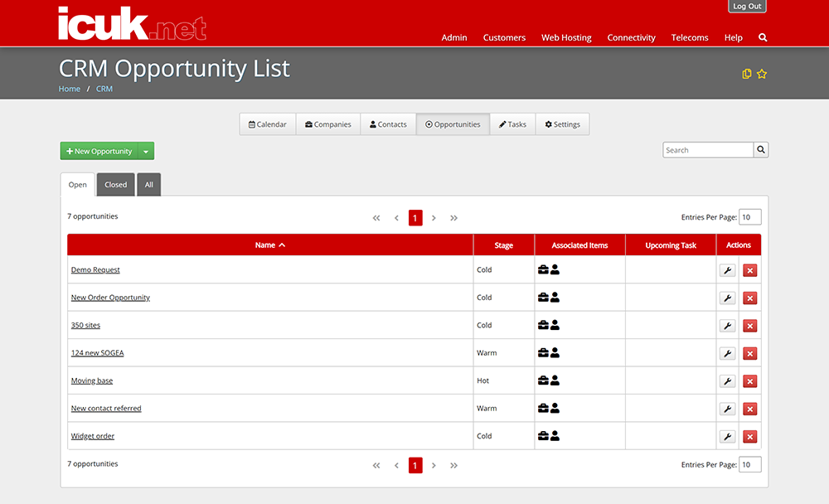Open the Web Hosting menu

pos(566,37)
